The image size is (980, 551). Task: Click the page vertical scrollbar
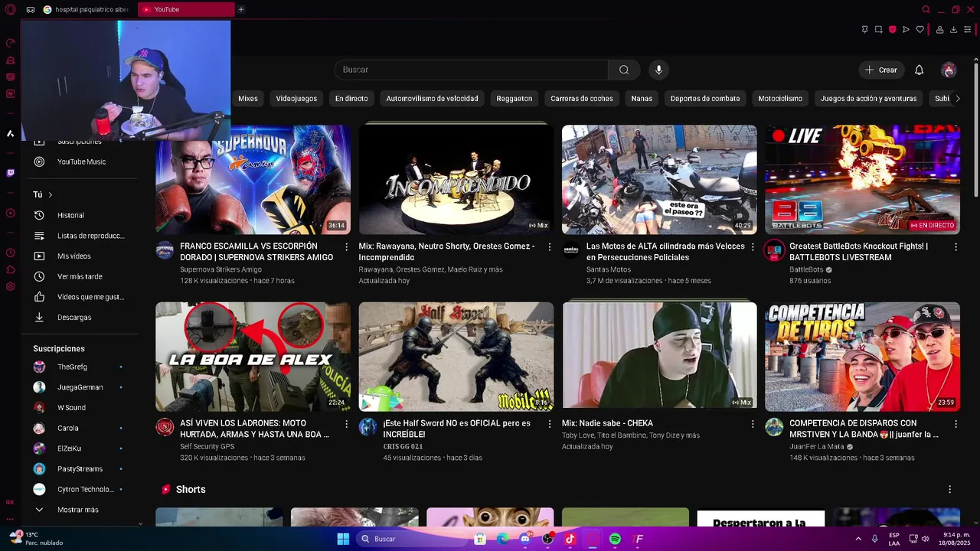pyautogui.click(x=976, y=130)
